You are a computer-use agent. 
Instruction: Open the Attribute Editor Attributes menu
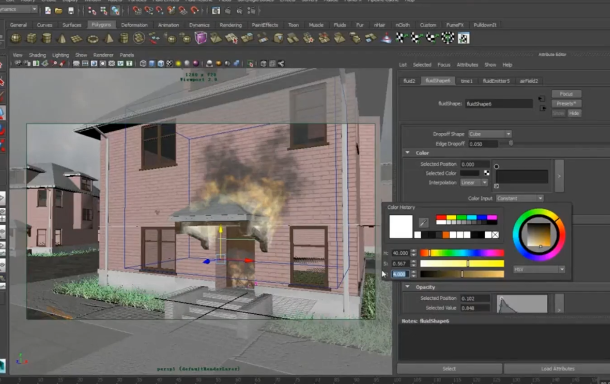467,65
